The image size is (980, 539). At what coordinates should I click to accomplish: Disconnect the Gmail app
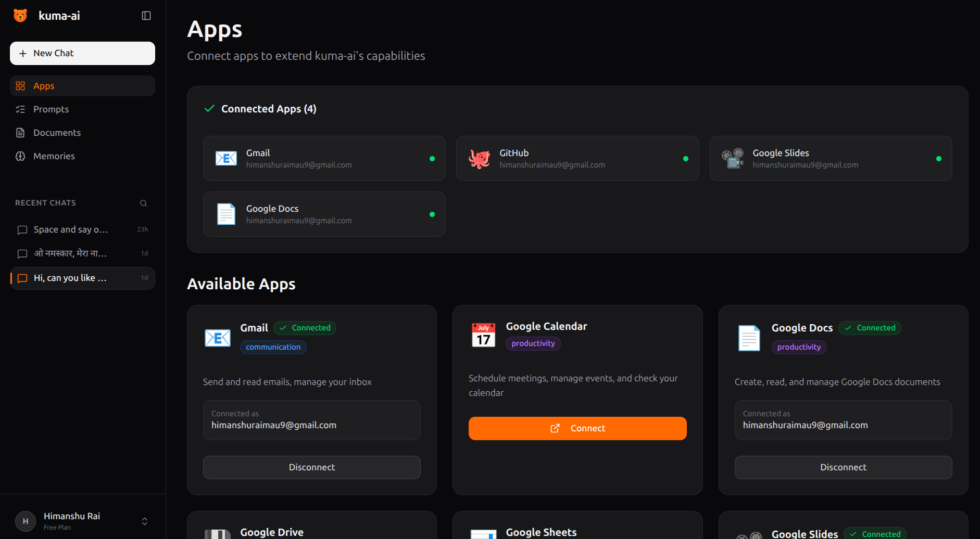(311, 467)
